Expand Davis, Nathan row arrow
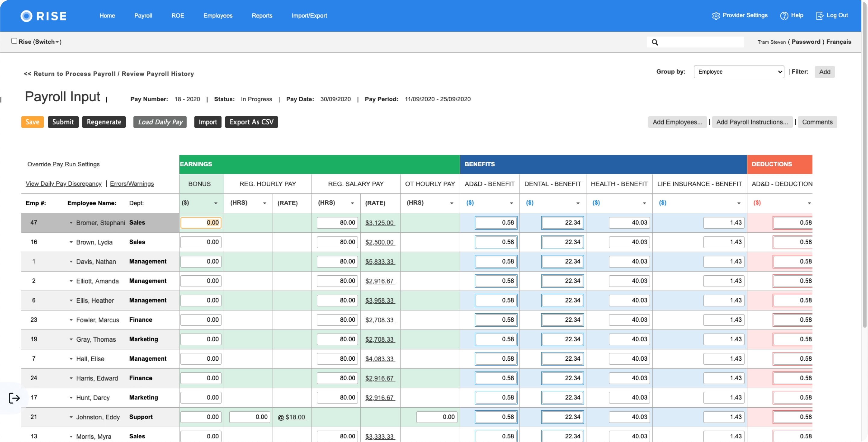The width and height of the screenshot is (868, 442). click(71, 262)
